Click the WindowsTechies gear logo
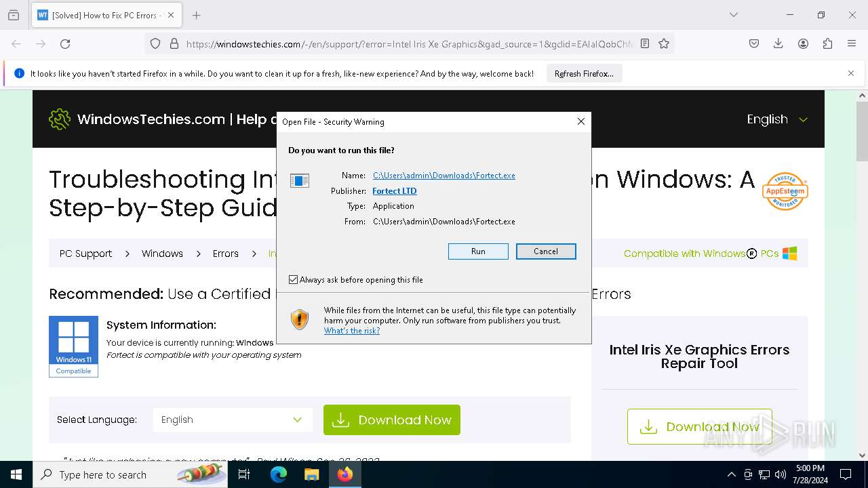 [60, 119]
